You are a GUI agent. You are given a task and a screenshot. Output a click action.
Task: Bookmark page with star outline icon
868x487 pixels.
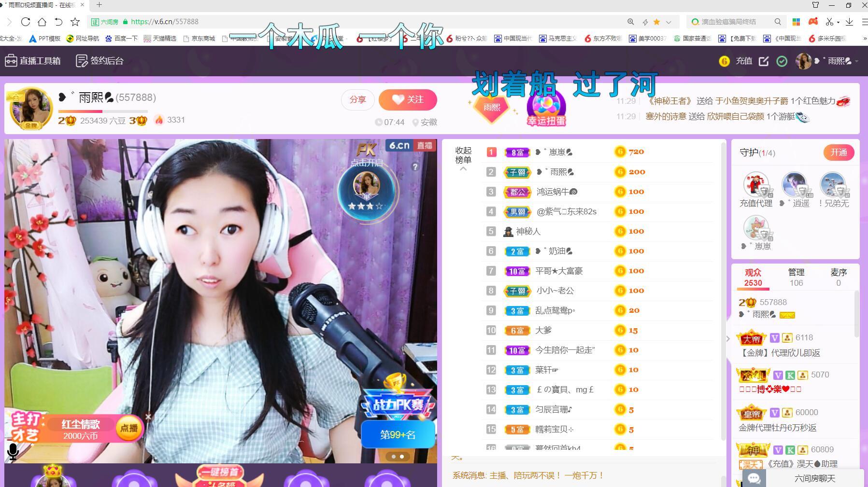pyautogui.click(x=75, y=22)
